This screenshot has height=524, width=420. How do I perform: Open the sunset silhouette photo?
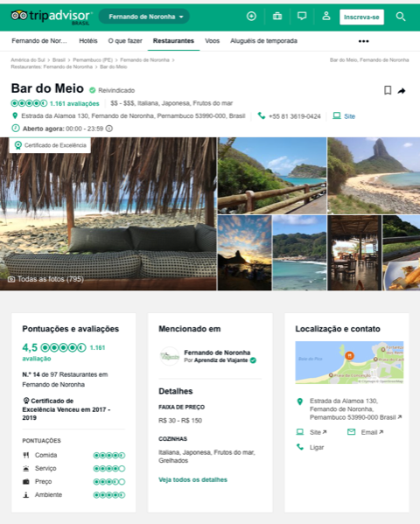pos(245,253)
